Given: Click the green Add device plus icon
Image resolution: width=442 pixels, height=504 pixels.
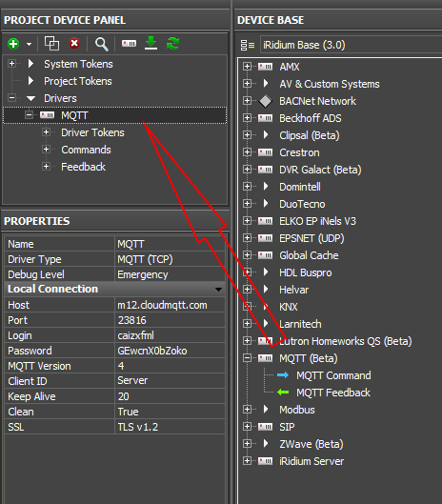Looking at the screenshot, I should click(13, 44).
